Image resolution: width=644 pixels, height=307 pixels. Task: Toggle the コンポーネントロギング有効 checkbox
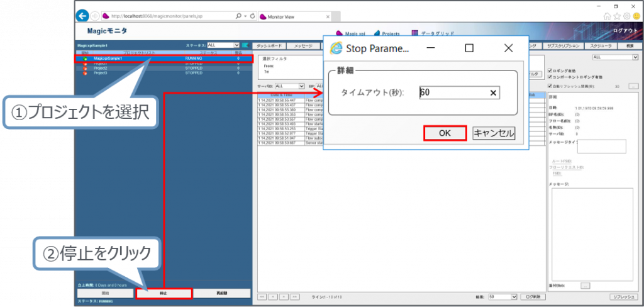click(550, 77)
